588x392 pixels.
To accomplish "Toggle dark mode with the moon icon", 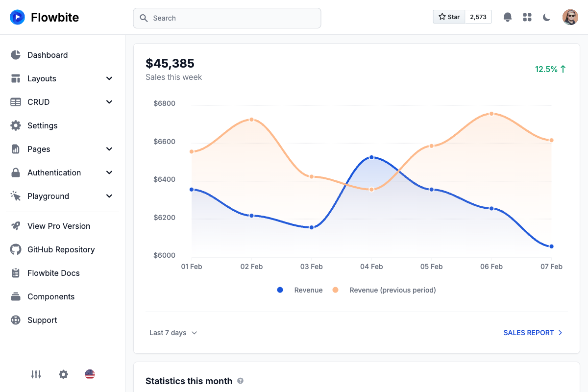I will 547,17.
